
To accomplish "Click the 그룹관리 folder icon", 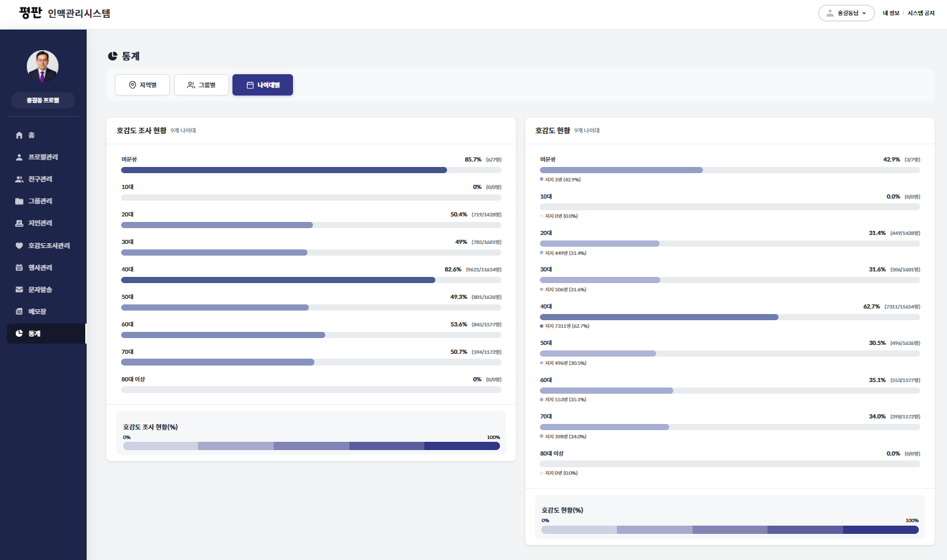I will 19,201.
